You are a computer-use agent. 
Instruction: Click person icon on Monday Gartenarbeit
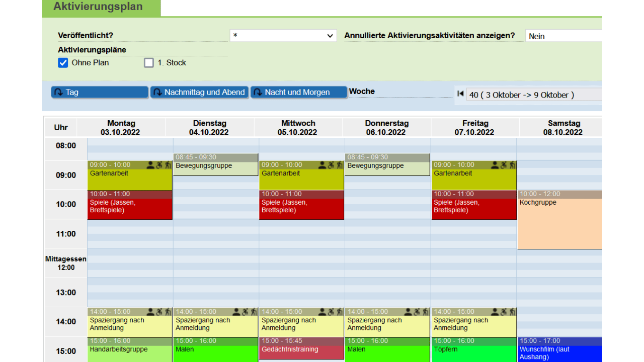coord(150,164)
